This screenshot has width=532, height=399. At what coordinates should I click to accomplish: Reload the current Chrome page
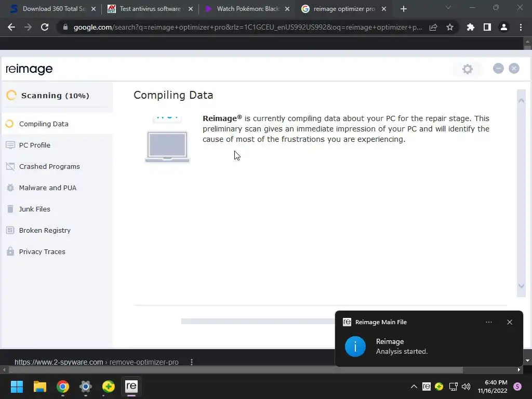pyautogui.click(x=45, y=27)
